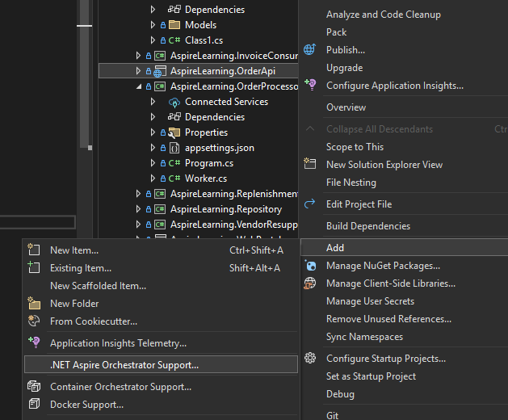Choose .NET Aspire Orchestrator Support
The width and height of the screenshot is (508, 420).
pos(161,364)
